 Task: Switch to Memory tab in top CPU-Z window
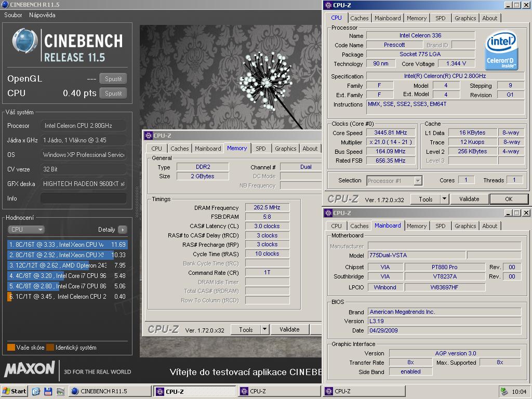[417, 18]
